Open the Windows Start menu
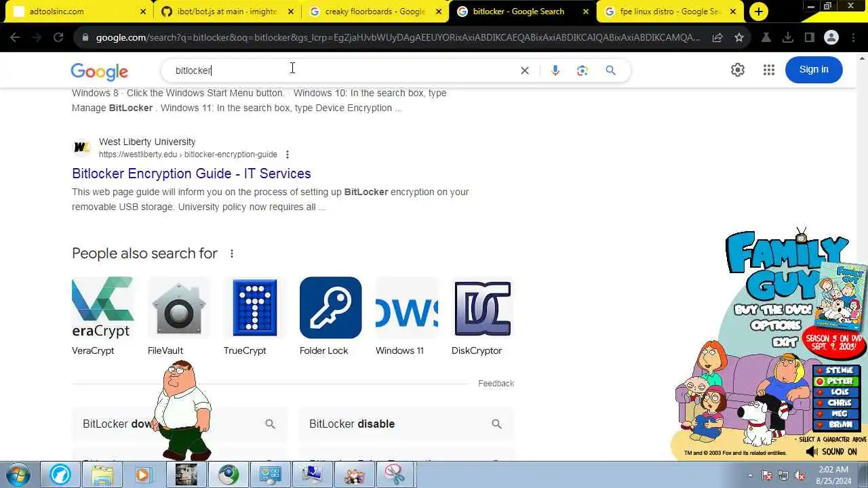 pyautogui.click(x=19, y=474)
